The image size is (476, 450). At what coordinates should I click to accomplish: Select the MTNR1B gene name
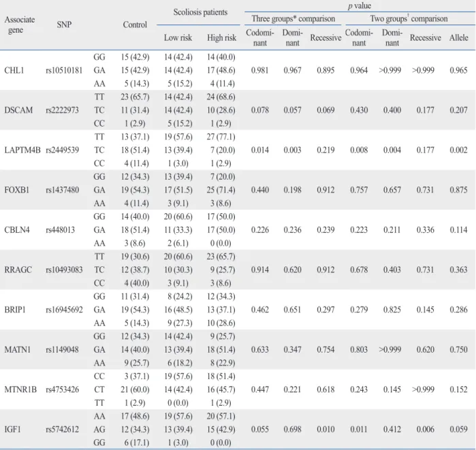point(20,389)
